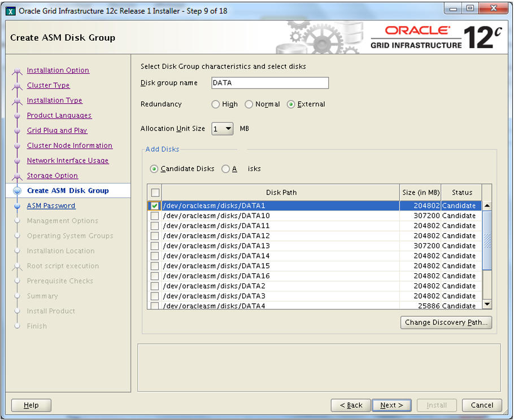Click Candidate status in DATA15 row
This screenshot has width=514, height=420.
coord(459,266)
